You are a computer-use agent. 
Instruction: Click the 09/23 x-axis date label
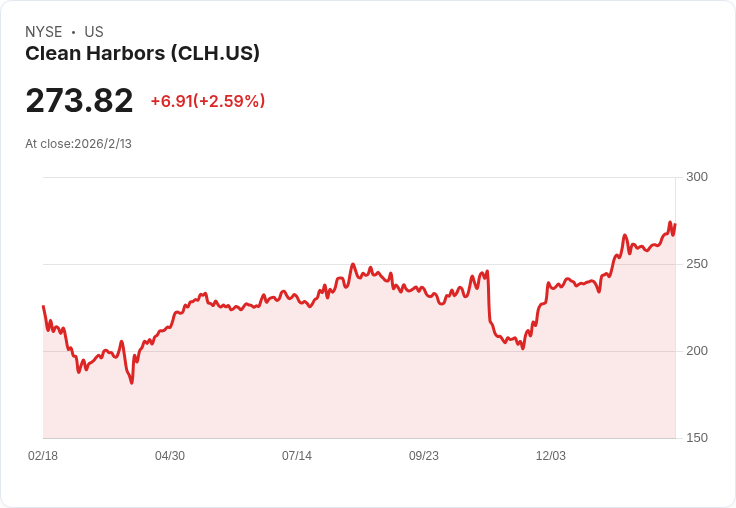coord(424,456)
